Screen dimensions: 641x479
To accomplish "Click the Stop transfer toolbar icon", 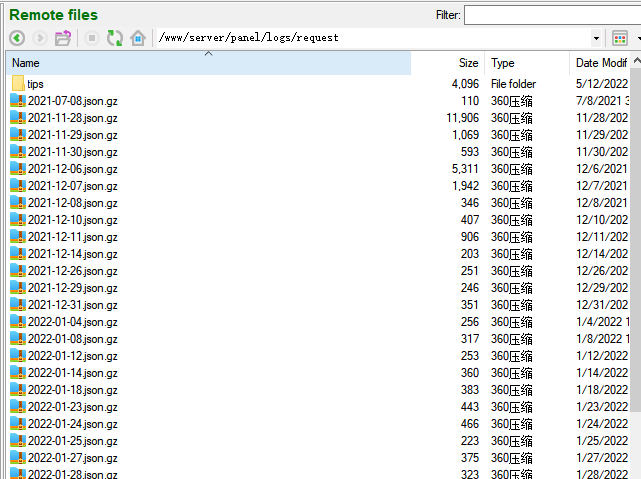I will coord(91,38).
